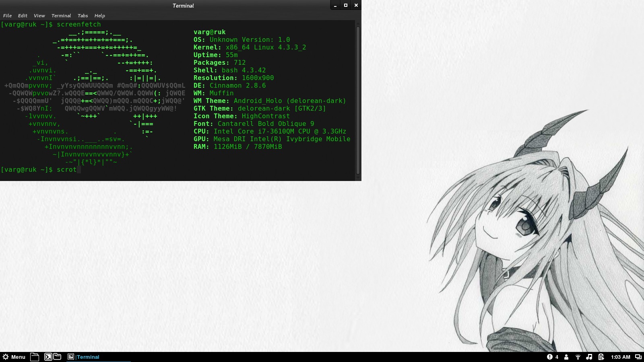Viewport: 644px width, 362px height.
Task: Select the Terminal window in taskbar
Action: pos(84,357)
